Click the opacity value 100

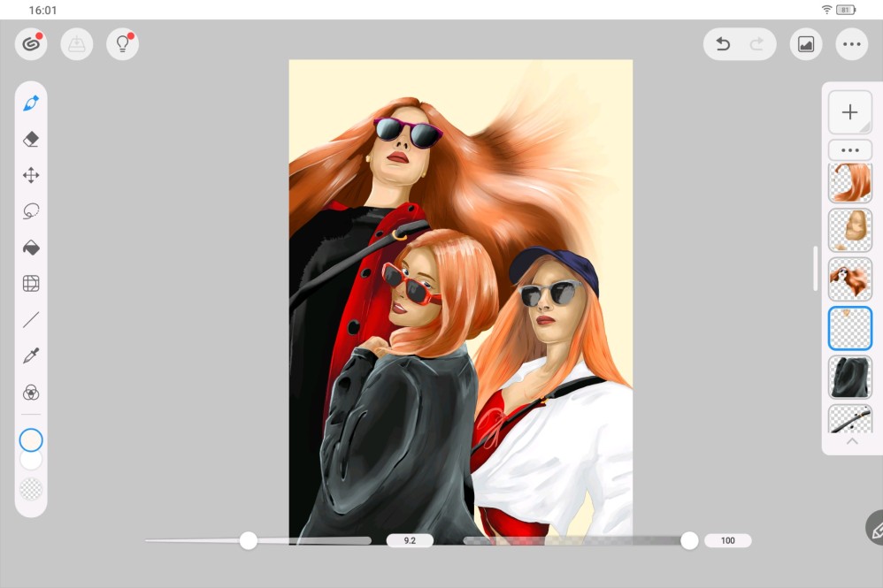pos(727,541)
